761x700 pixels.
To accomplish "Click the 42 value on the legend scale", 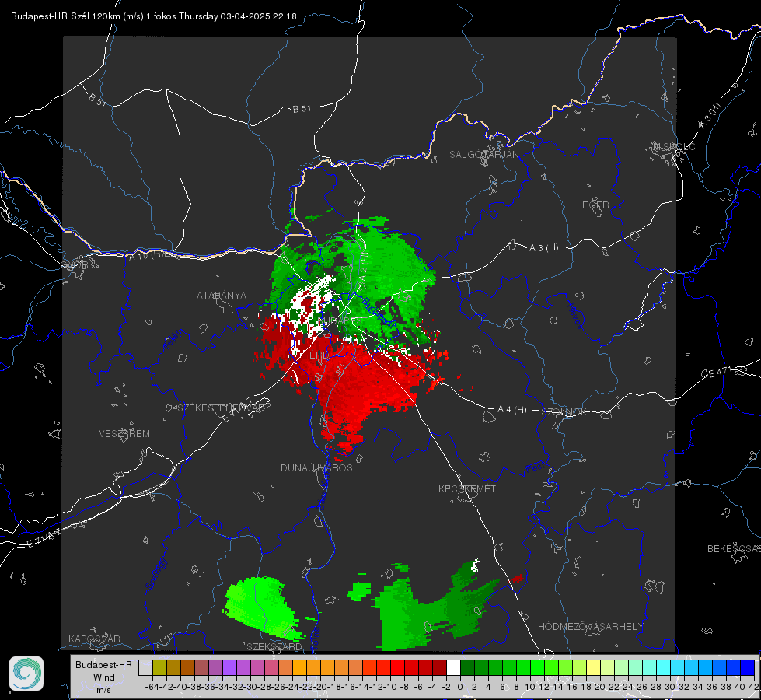I will [753, 687].
